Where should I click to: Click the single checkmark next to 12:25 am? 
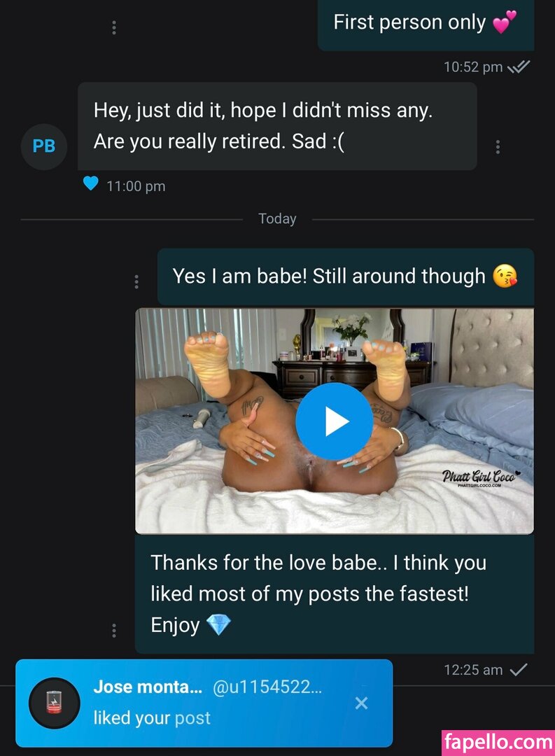[x=519, y=670]
